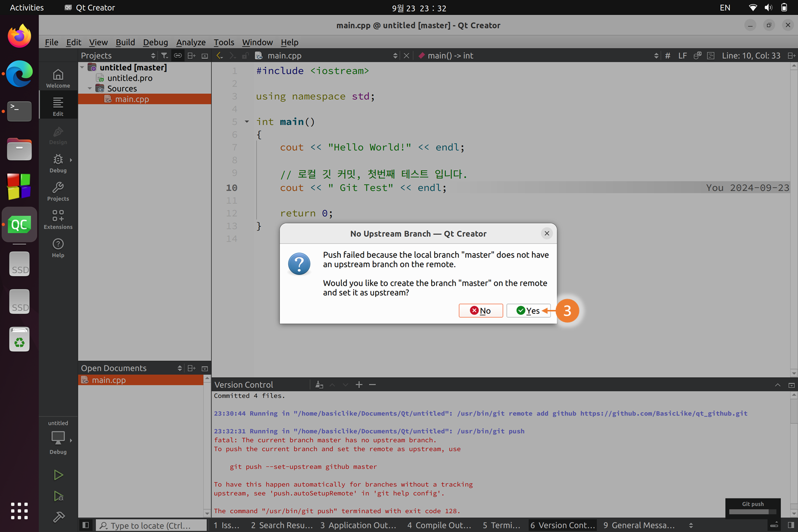
Task: Clear the Version Control output pane
Action: point(319,385)
